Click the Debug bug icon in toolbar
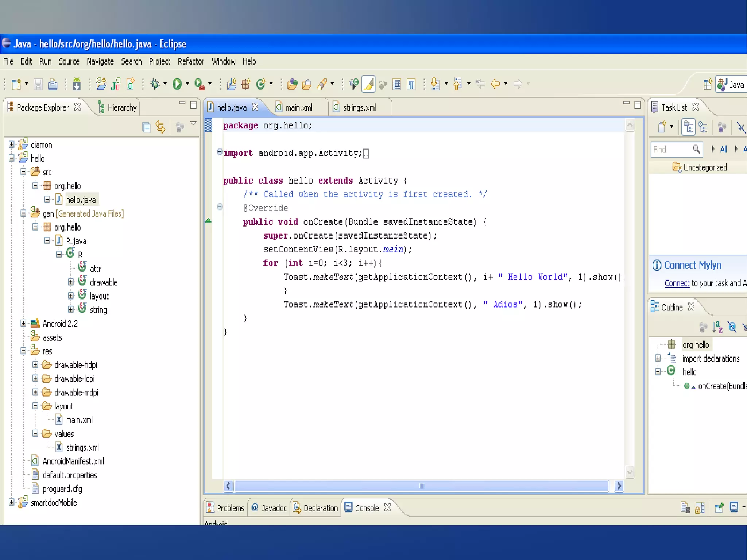This screenshot has height=560, width=747. [x=155, y=84]
